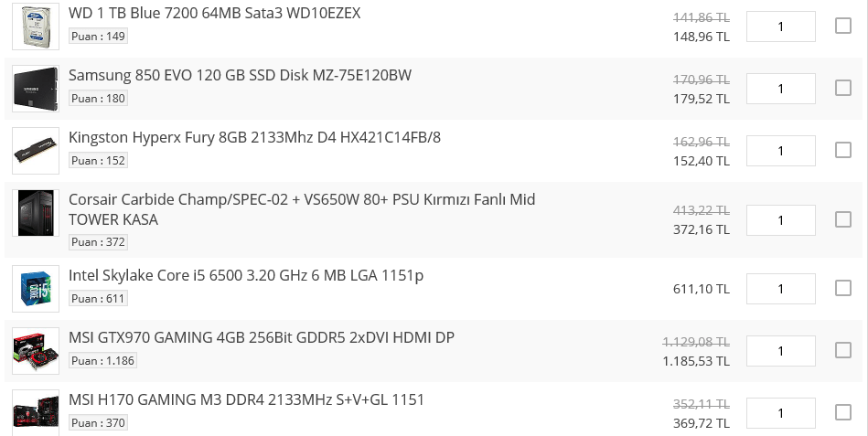Open the Intel Core i5 6500 box image
The width and height of the screenshot is (868, 436).
[x=36, y=289]
